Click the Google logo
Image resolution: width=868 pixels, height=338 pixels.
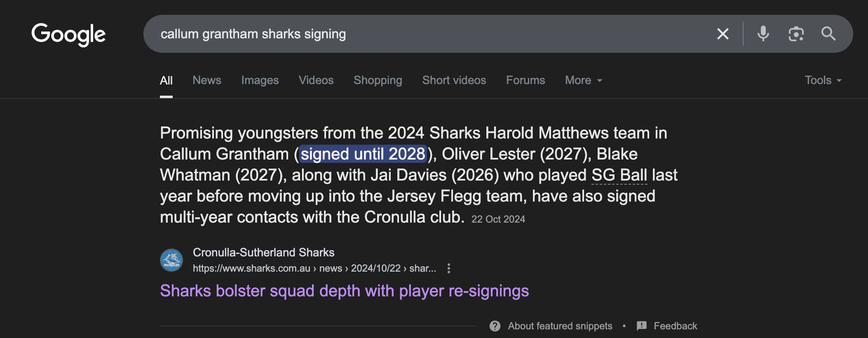68,34
